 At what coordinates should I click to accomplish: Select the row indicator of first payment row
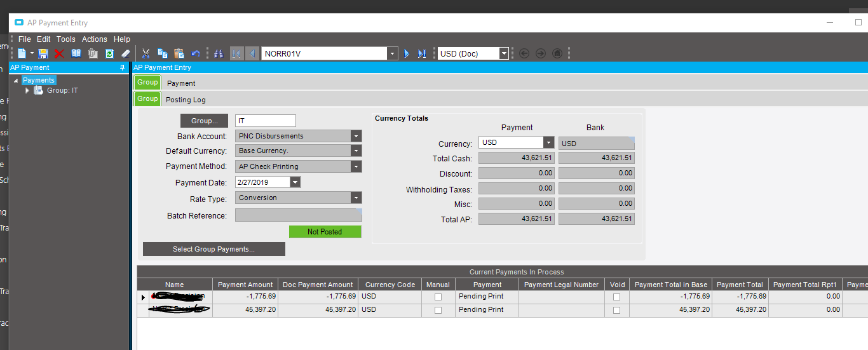tap(143, 297)
